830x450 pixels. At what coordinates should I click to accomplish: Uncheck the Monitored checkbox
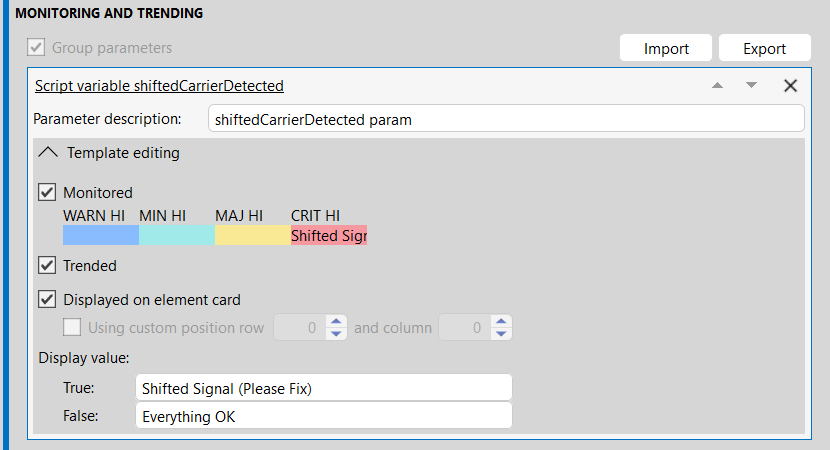(x=47, y=192)
